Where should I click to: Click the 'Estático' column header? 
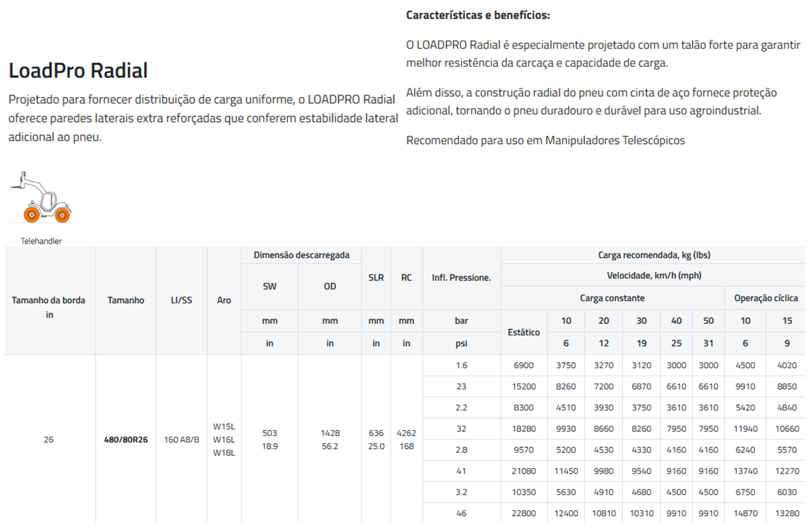coord(523,332)
